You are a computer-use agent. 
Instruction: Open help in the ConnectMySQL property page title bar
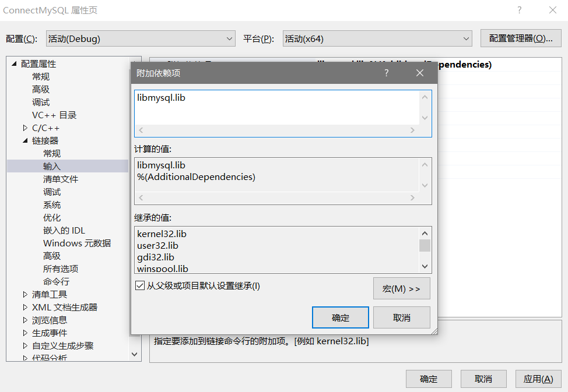pos(520,10)
